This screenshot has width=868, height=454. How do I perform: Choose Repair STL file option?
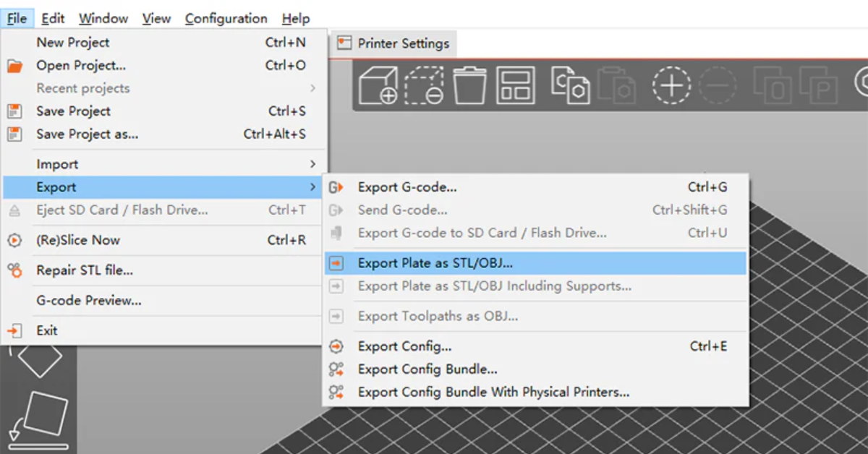coord(85,270)
